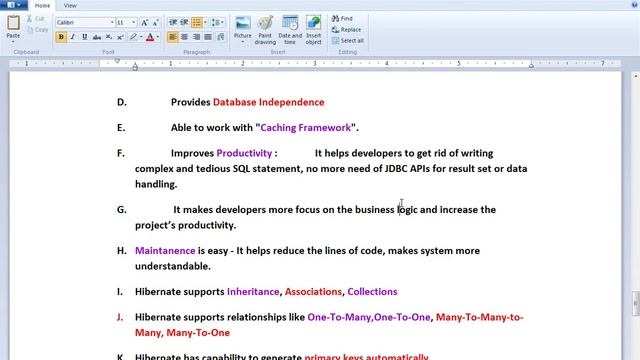This screenshot has height=360, width=640.
Task: Click the purple text 'Caching Framework'
Action: 305,127
